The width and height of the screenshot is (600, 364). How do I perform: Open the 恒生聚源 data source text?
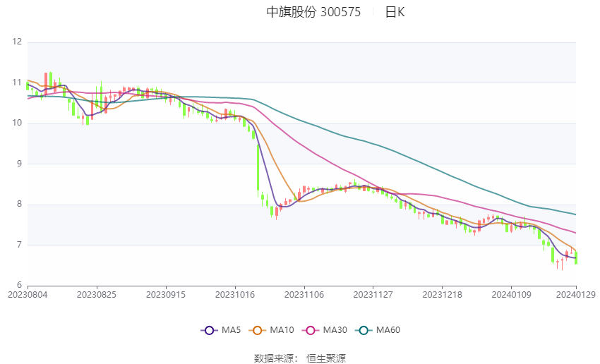[326, 358]
